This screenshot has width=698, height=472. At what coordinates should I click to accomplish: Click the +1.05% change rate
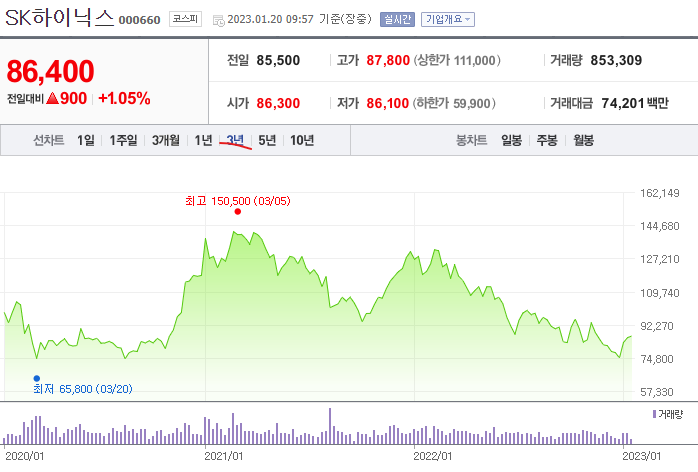[124, 98]
